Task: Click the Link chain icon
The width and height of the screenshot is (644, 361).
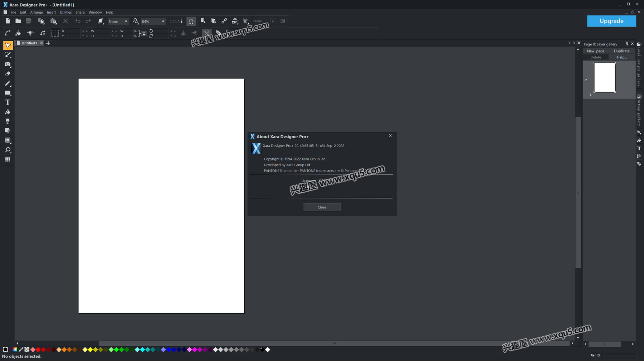Action: pos(224,21)
